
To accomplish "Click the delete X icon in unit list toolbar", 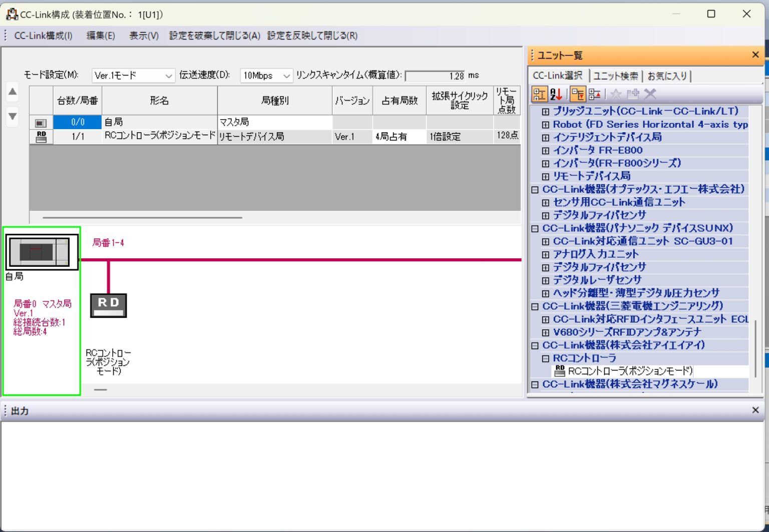I will tap(649, 94).
